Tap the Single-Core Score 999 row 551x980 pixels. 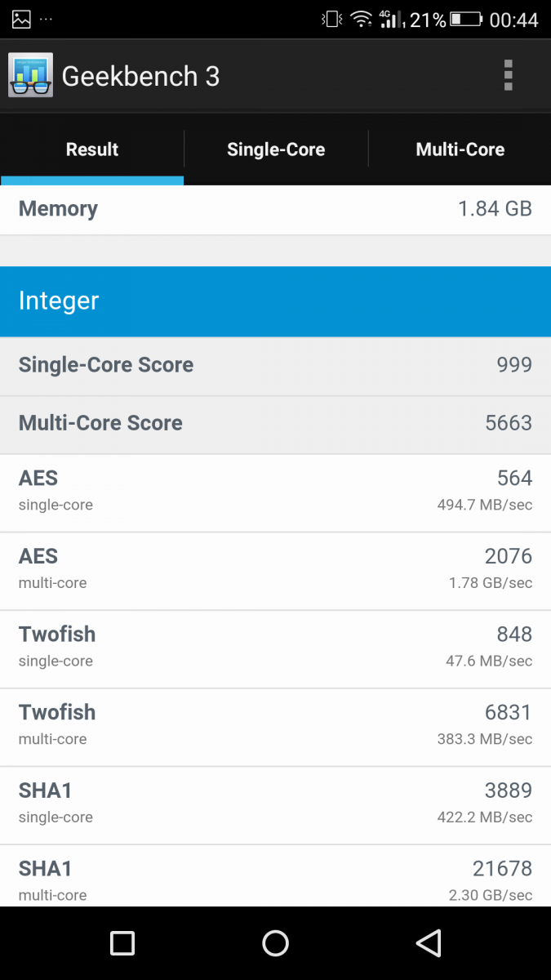[275, 365]
